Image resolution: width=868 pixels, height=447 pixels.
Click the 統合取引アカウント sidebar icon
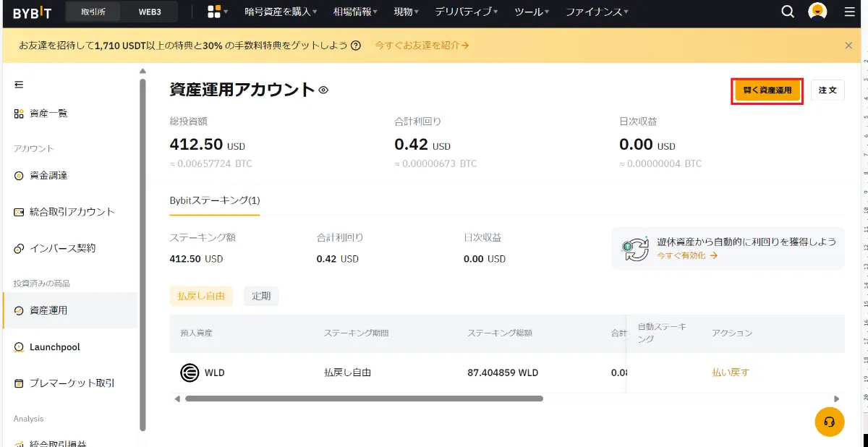(x=19, y=212)
